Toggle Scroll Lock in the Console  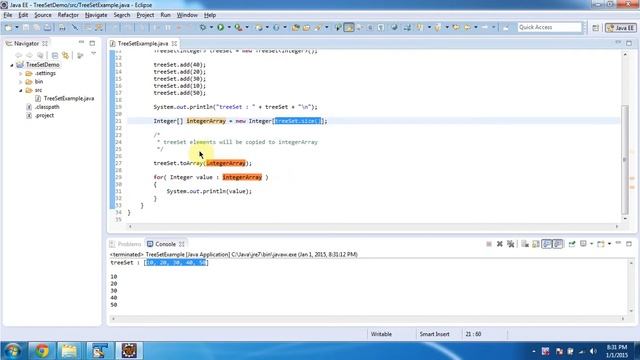coord(536,244)
